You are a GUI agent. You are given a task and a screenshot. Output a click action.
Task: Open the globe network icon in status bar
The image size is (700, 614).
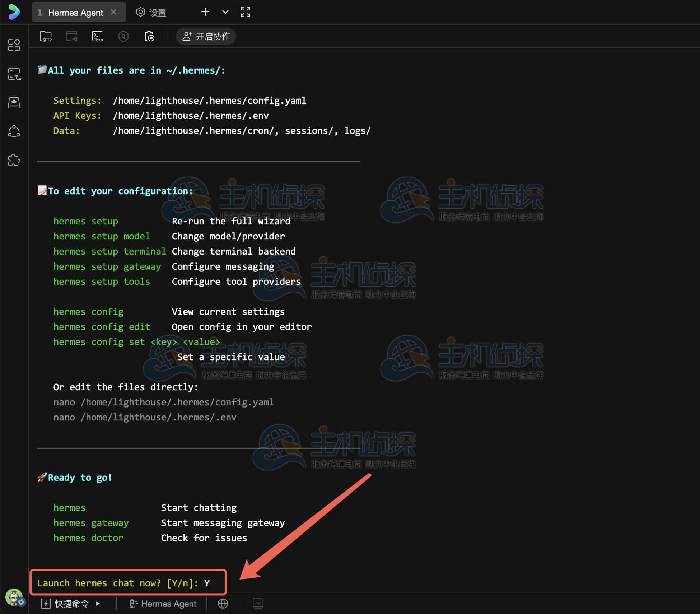(x=223, y=604)
